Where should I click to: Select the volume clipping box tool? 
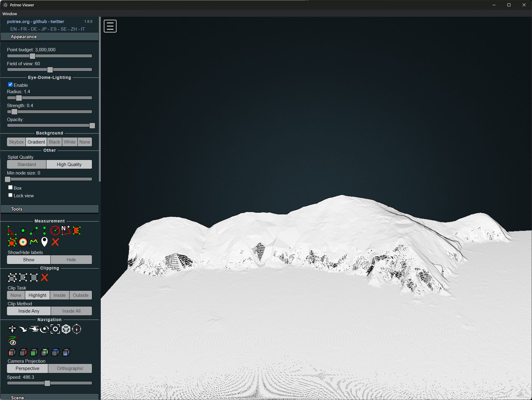(x=12, y=277)
